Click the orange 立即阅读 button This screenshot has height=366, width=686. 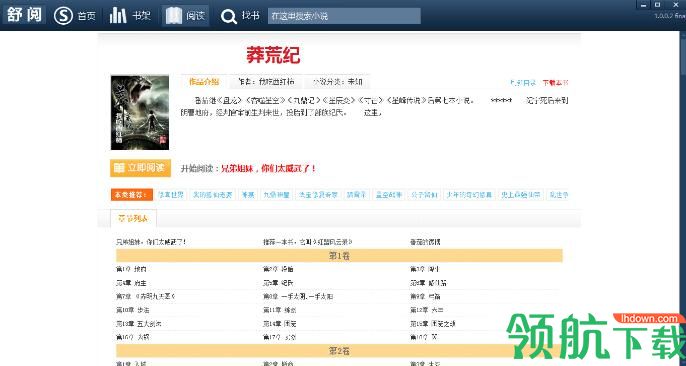pos(140,168)
